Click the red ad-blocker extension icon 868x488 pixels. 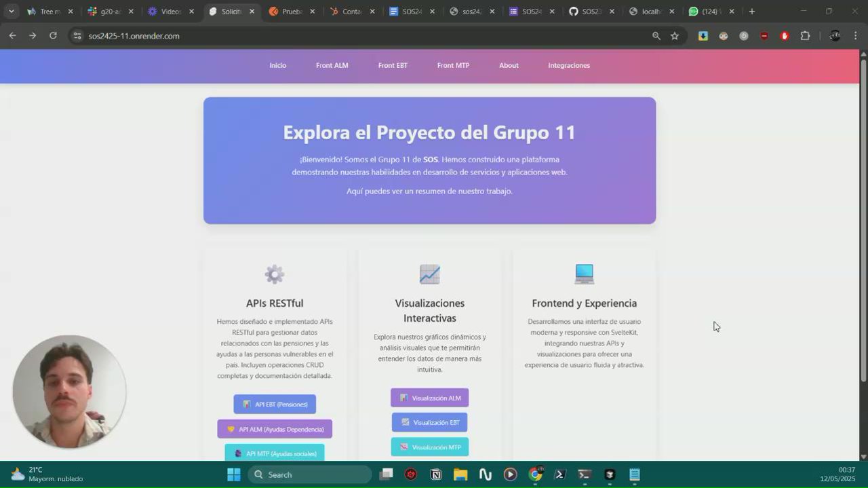(x=764, y=36)
